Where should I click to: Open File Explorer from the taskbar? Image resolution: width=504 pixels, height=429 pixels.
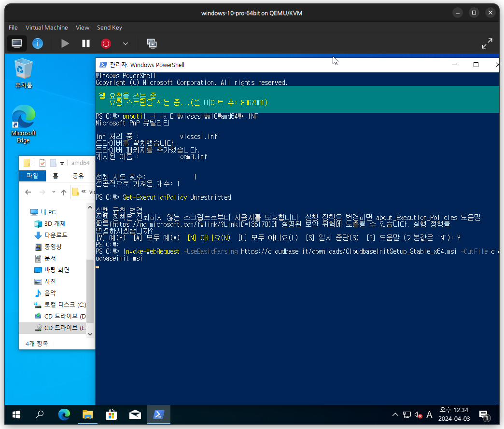87,415
